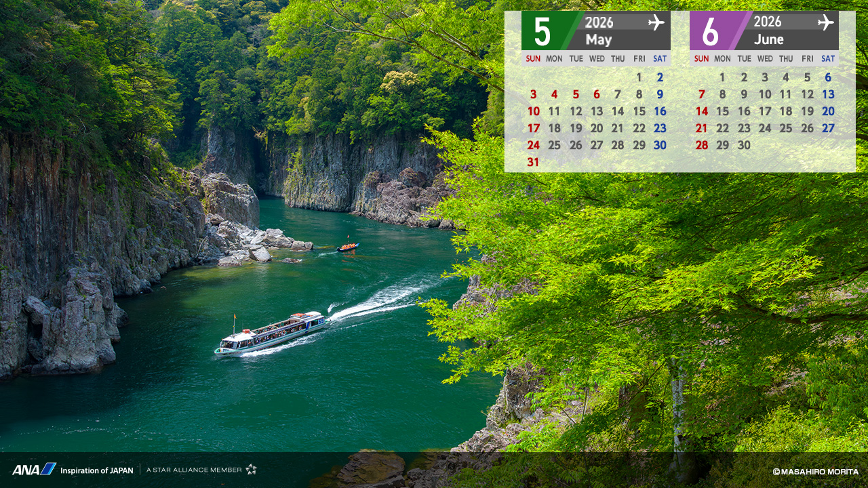868x488 pixels.
Task: Open the 2026 May title label
Action: tap(599, 30)
